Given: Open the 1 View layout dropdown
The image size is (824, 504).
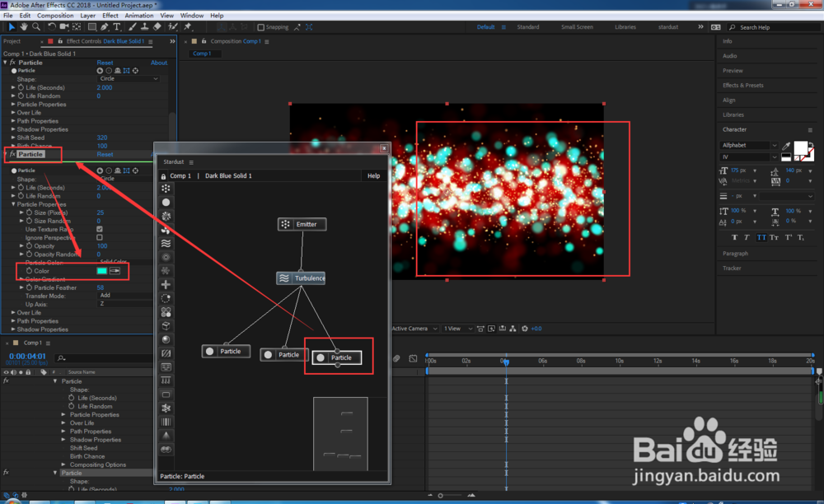Looking at the screenshot, I should pos(457,329).
